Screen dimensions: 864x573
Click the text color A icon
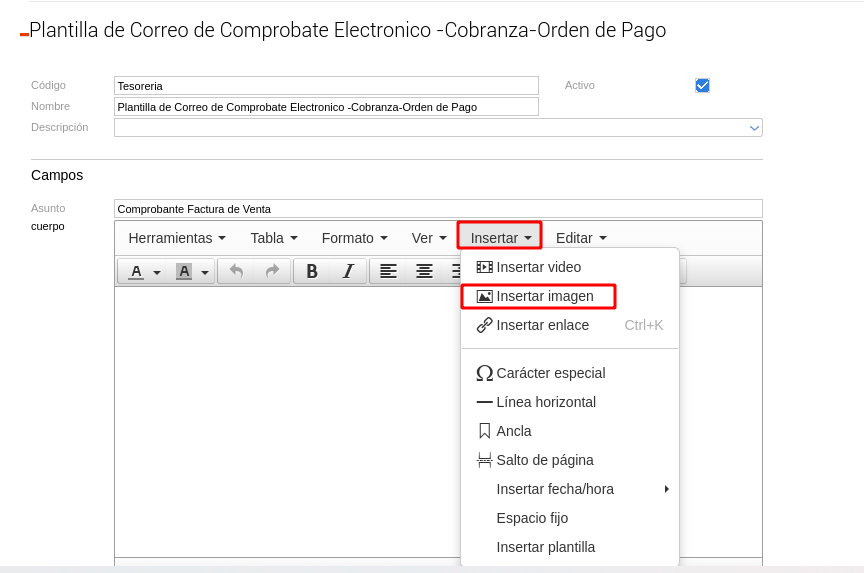pos(137,271)
